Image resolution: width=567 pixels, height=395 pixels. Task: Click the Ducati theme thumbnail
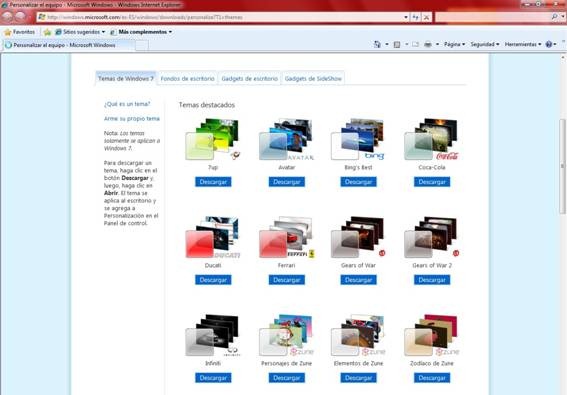(213, 238)
